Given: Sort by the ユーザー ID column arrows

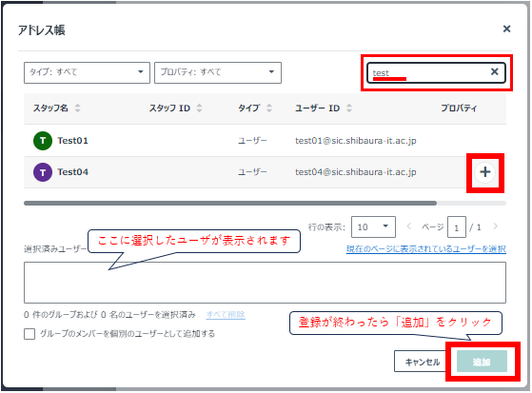Looking at the screenshot, I should [348, 108].
